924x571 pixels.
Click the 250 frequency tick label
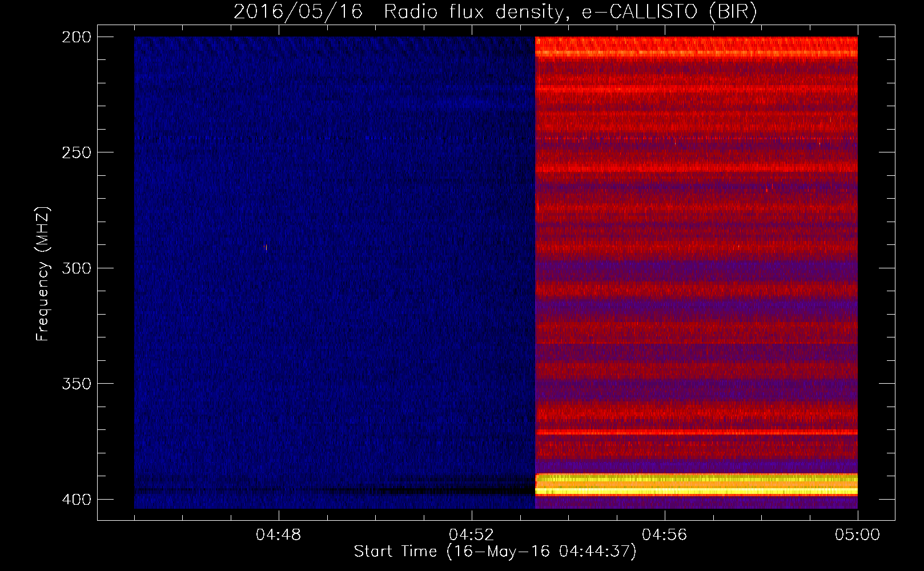(x=77, y=152)
